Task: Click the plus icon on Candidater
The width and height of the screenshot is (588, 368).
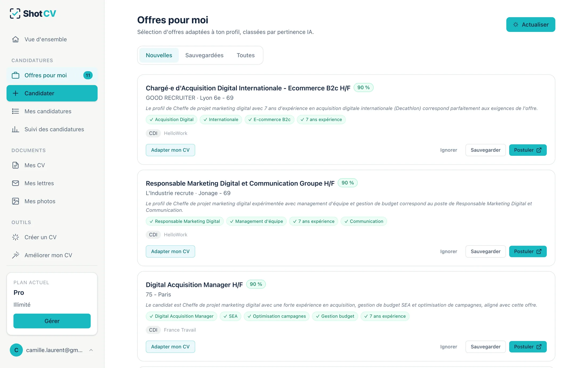Action: (16, 93)
